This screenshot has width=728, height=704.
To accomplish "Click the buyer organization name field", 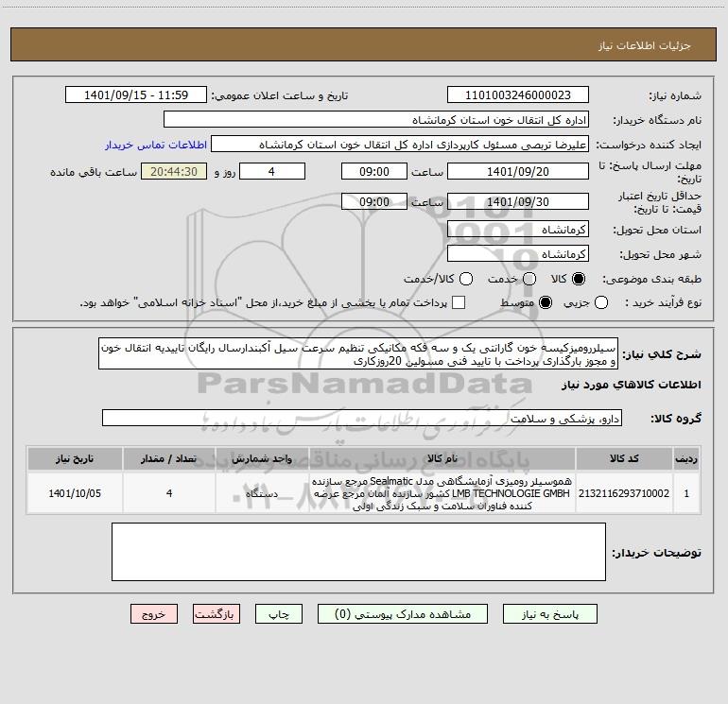I will pyautogui.click(x=376, y=120).
